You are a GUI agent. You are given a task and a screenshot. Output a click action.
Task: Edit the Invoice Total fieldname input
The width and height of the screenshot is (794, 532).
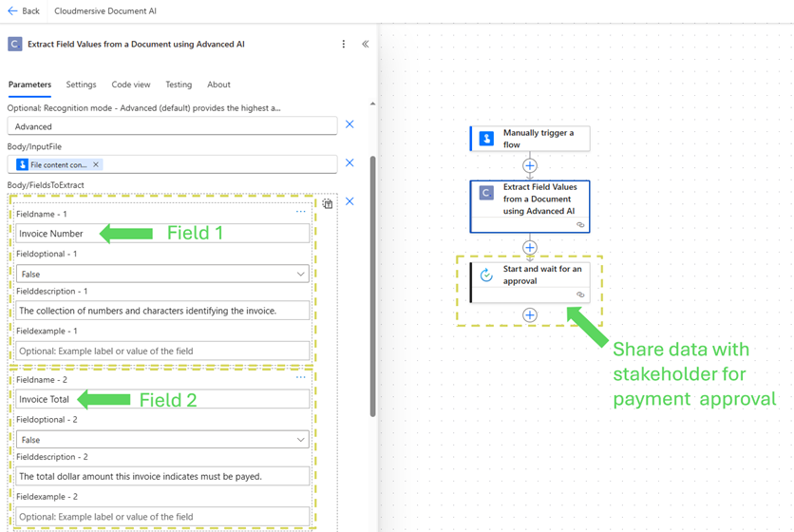tap(162, 399)
